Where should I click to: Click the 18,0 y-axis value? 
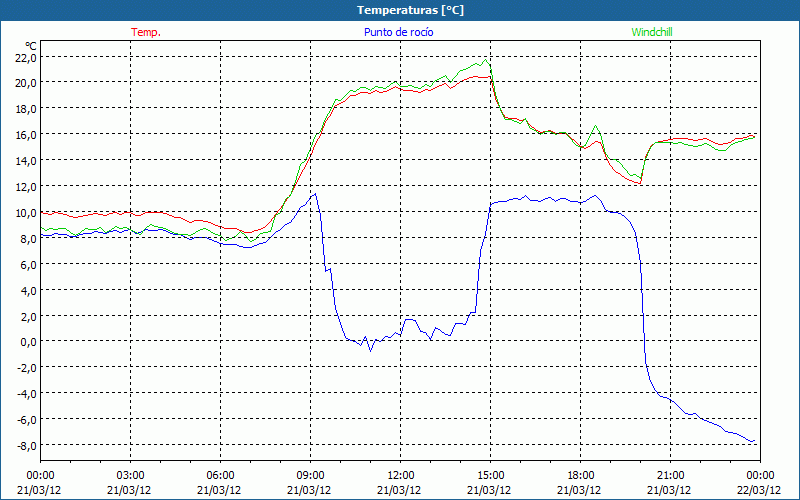coord(26,109)
